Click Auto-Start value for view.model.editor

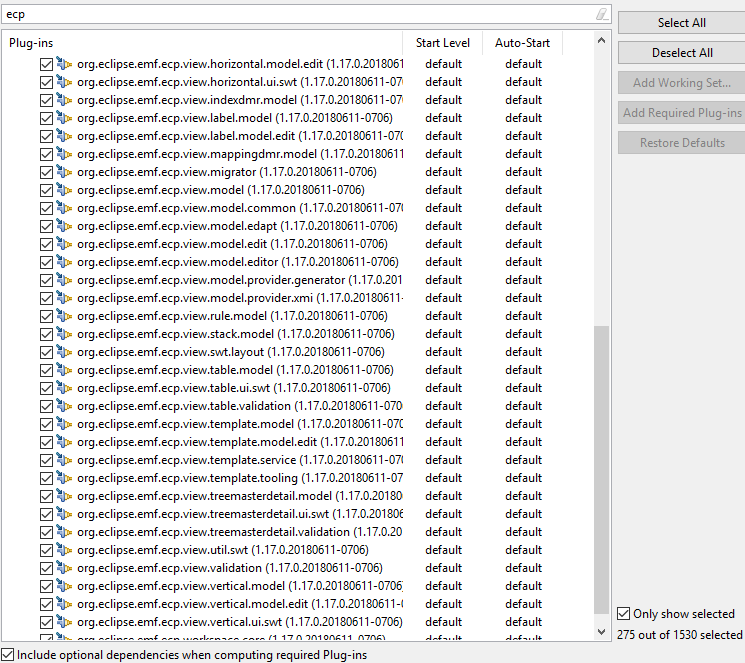pos(523,262)
